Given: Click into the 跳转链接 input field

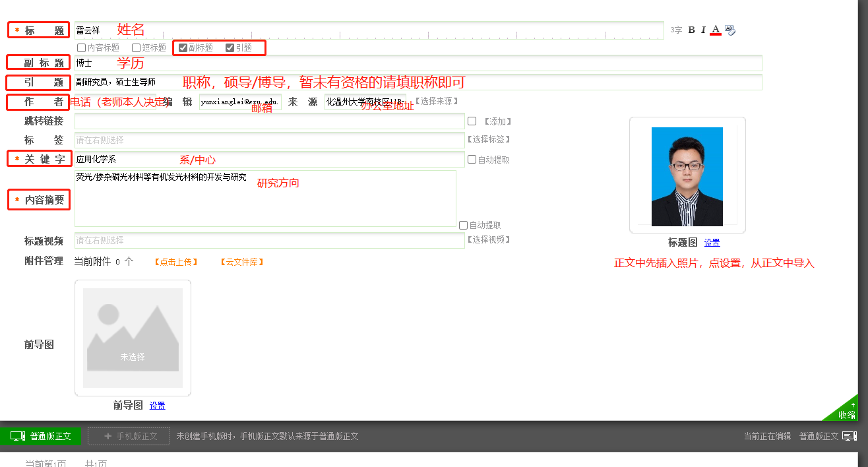Looking at the screenshot, I should tap(269, 121).
